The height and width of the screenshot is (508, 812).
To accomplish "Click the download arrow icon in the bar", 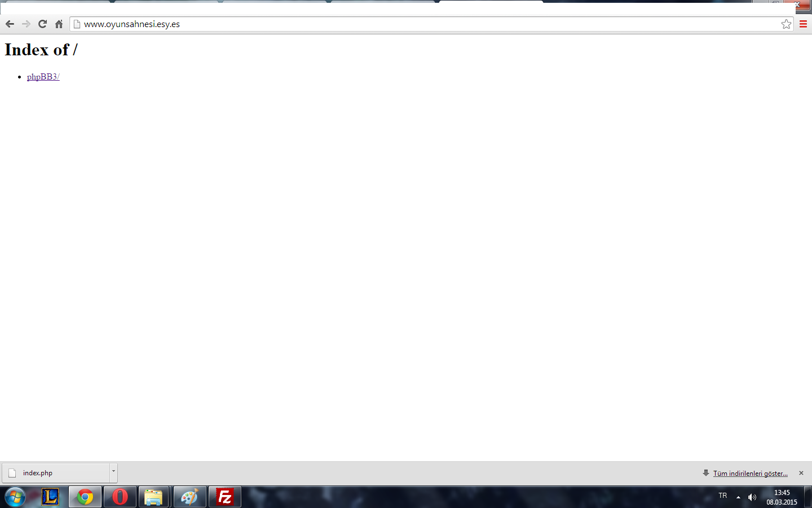I will coord(706,473).
